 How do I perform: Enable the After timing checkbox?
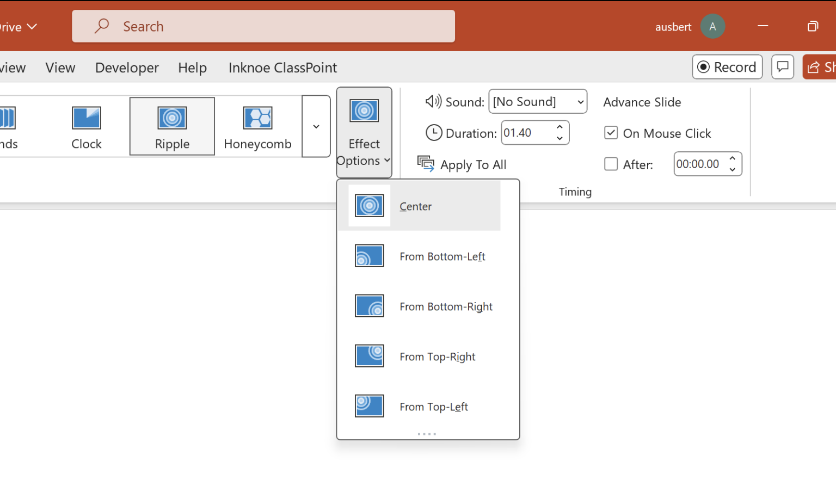pyautogui.click(x=611, y=164)
